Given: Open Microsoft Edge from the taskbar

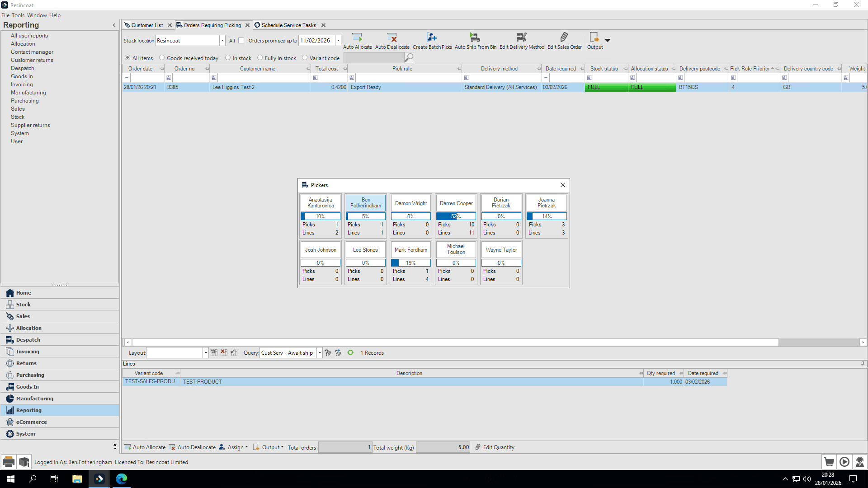Looking at the screenshot, I should 122,479.
